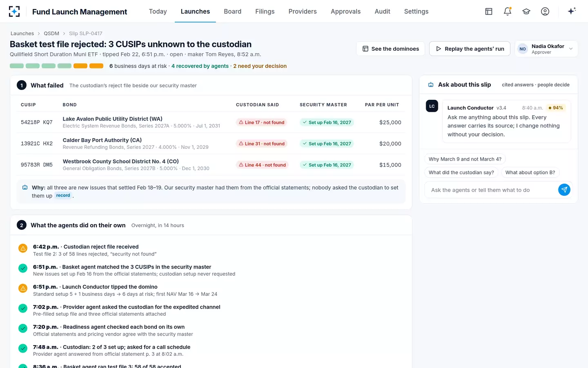Open the notifications bell
This screenshot has height=368, width=588.
(508, 11)
